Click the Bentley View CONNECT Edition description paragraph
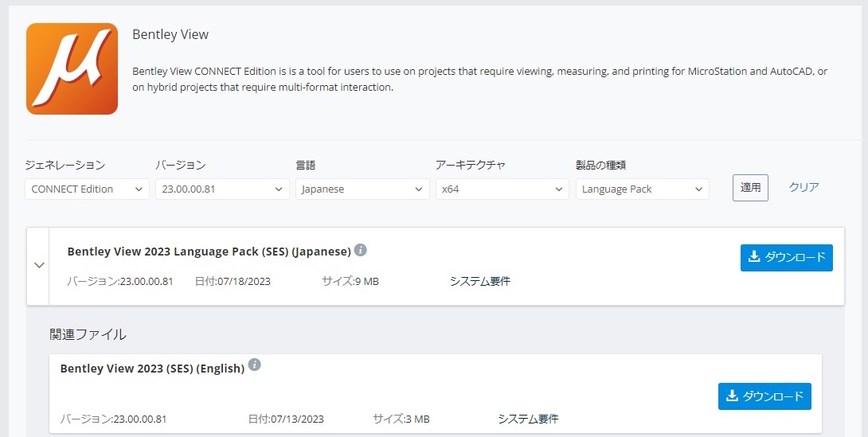This screenshot has width=868, height=437. tap(480, 79)
